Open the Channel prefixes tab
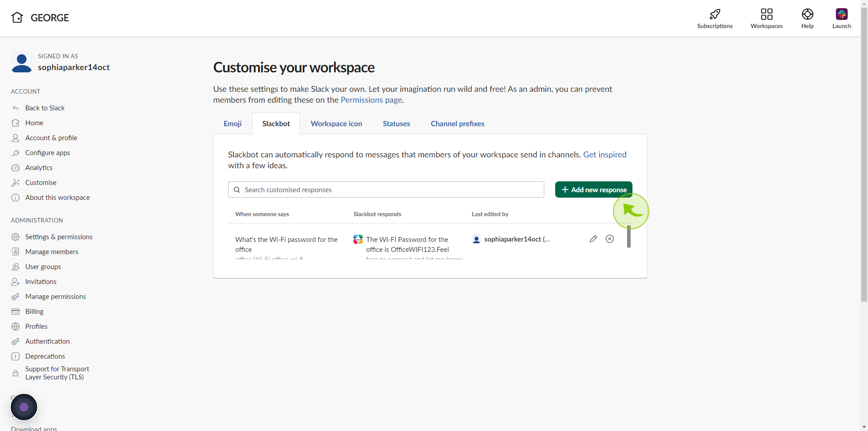Image resolution: width=868 pixels, height=431 pixels. [458, 123]
